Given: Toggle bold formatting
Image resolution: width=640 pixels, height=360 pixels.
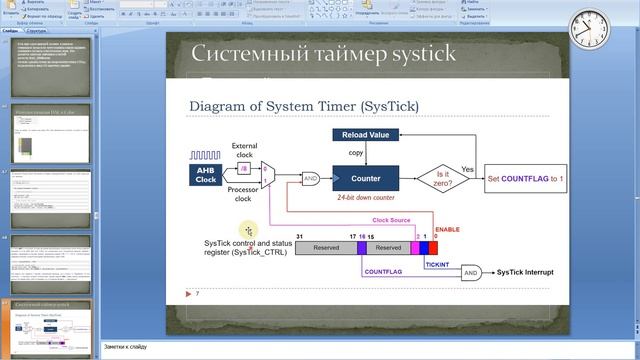Looking at the screenshot, I should point(123,14).
